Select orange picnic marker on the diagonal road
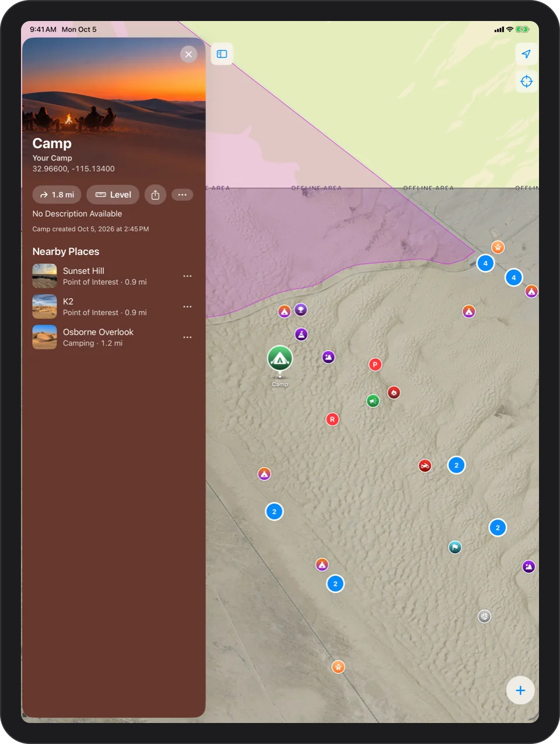Viewport: 560px width, 744px height. (x=338, y=667)
